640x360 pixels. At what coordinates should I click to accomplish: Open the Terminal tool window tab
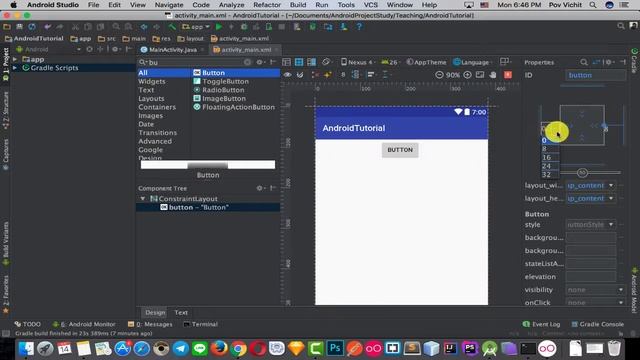200,324
